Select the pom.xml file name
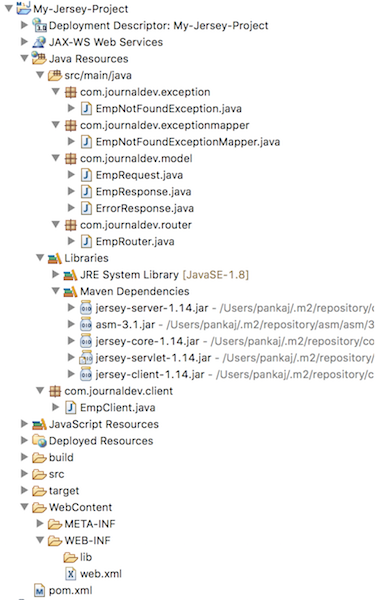The height and width of the screenshot is (600, 375). 70,591
